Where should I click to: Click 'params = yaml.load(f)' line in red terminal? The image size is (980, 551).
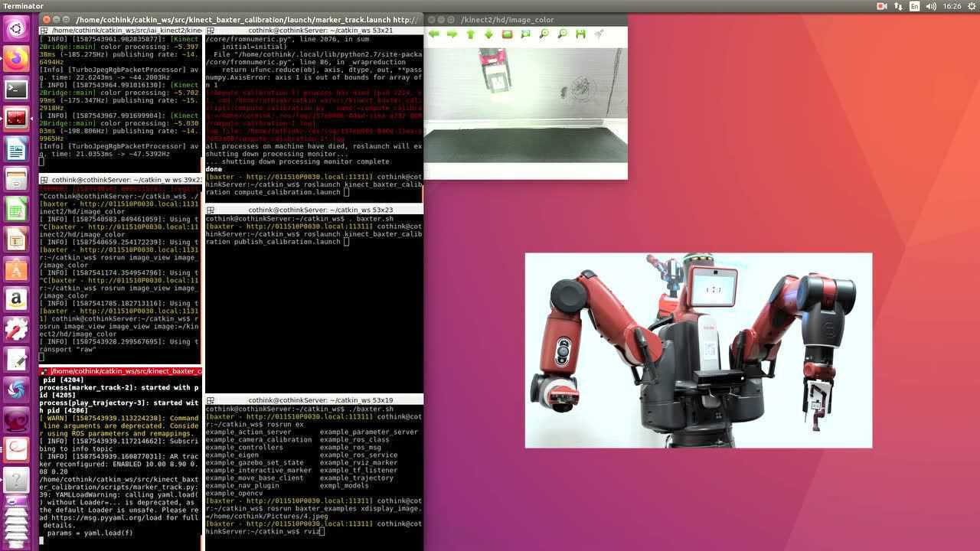(89, 533)
